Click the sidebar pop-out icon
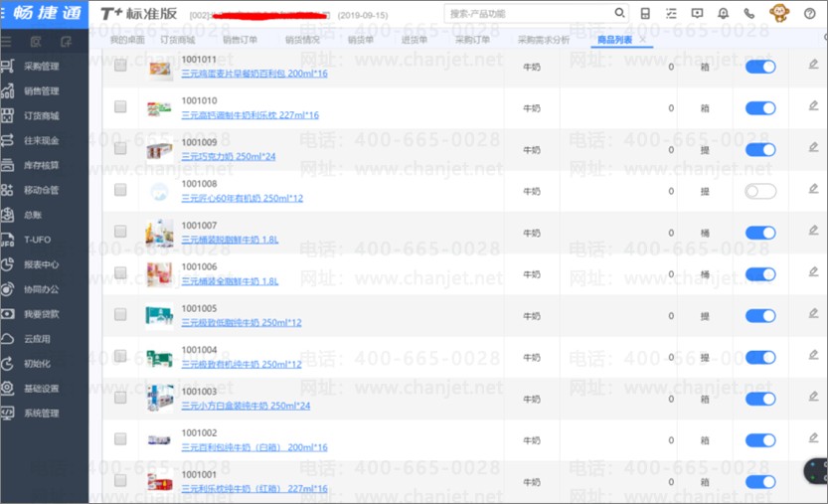Image resolution: width=828 pixels, height=504 pixels. click(66, 41)
